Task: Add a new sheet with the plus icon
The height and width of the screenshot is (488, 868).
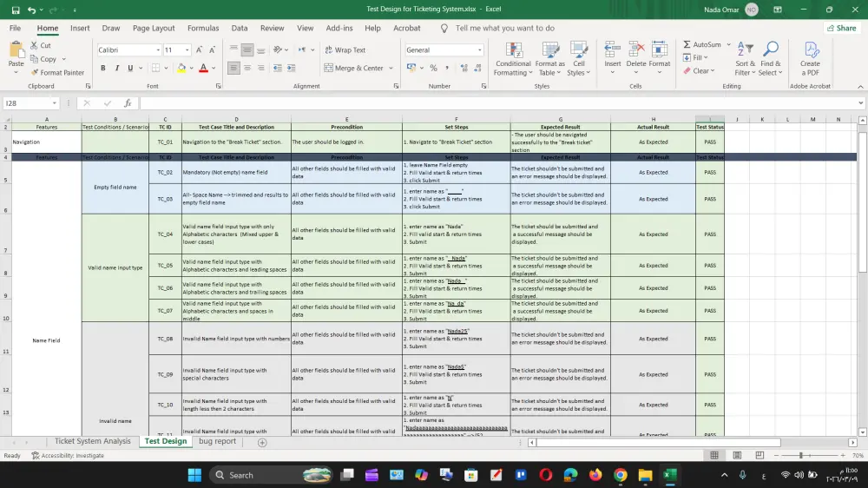Action: (262, 442)
